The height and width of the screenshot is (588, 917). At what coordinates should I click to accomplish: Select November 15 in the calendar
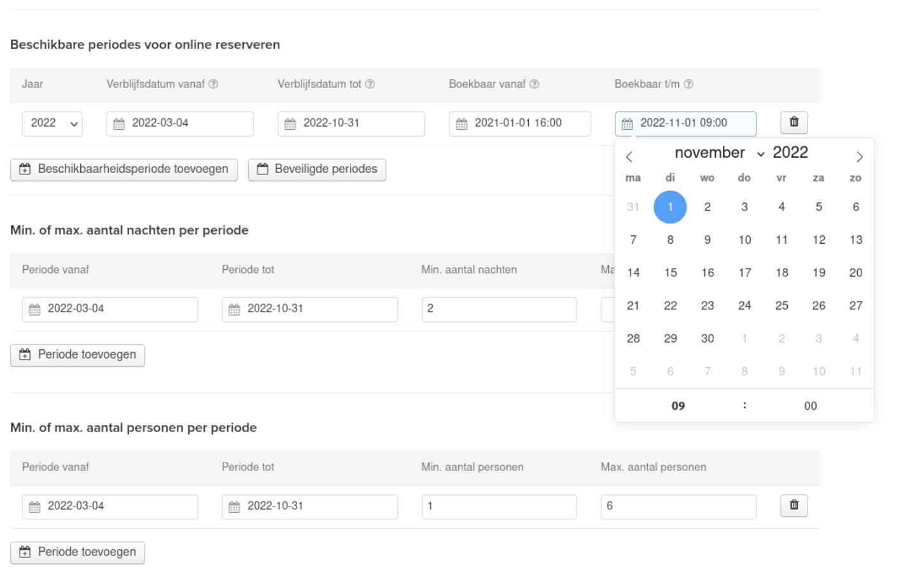coord(670,272)
